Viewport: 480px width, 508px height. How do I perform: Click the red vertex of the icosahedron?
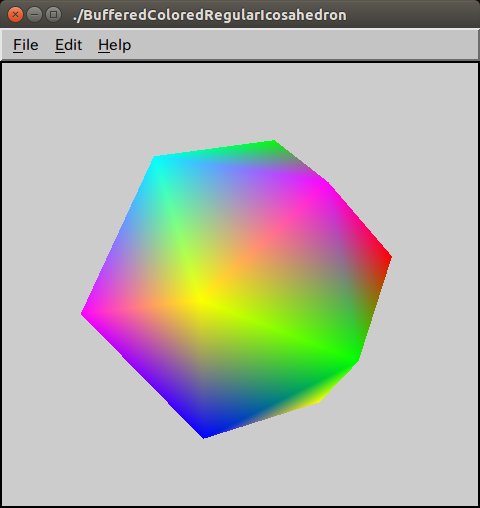point(389,257)
